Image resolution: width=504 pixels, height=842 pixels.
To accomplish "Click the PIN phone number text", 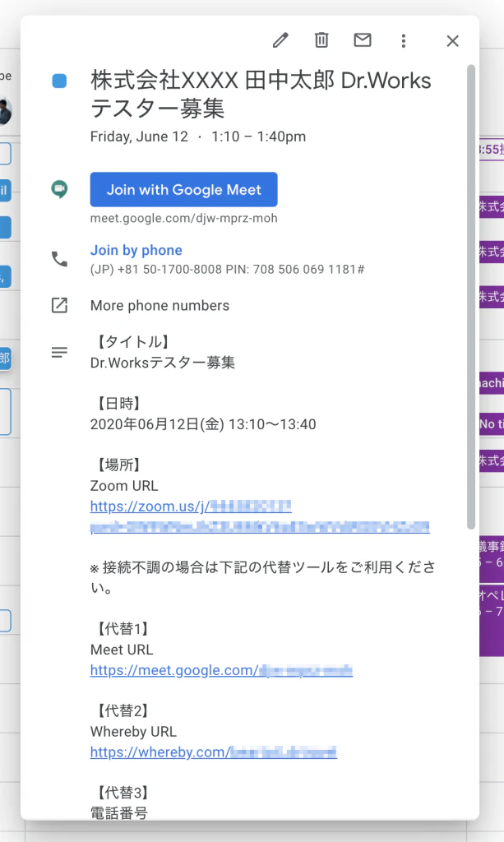I will click(227, 269).
